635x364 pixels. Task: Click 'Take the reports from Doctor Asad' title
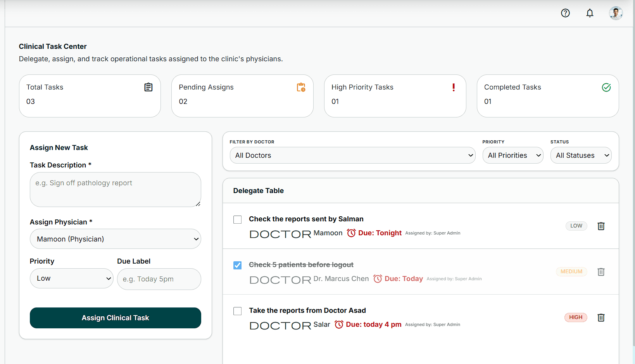tap(307, 311)
